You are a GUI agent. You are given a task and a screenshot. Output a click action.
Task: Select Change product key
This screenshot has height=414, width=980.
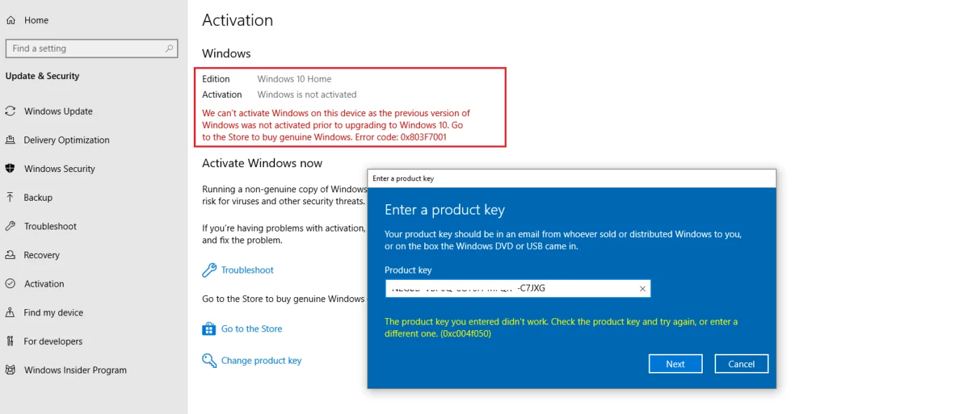tap(260, 360)
